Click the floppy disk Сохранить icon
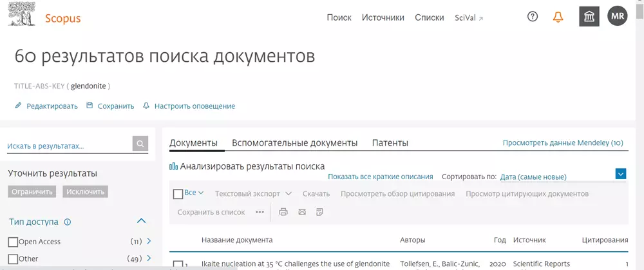 tap(90, 106)
